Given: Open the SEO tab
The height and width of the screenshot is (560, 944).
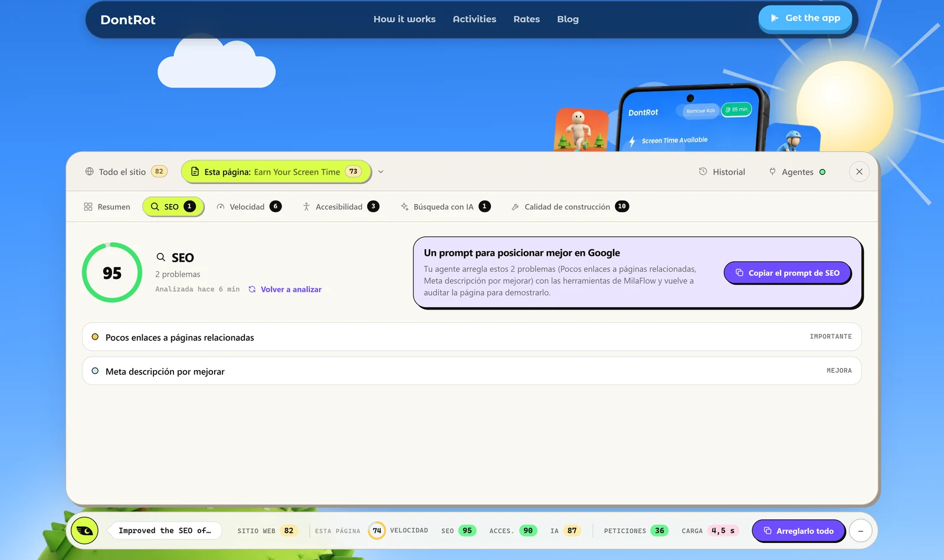Looking at the screenshot, I should (x=173, y=206).
